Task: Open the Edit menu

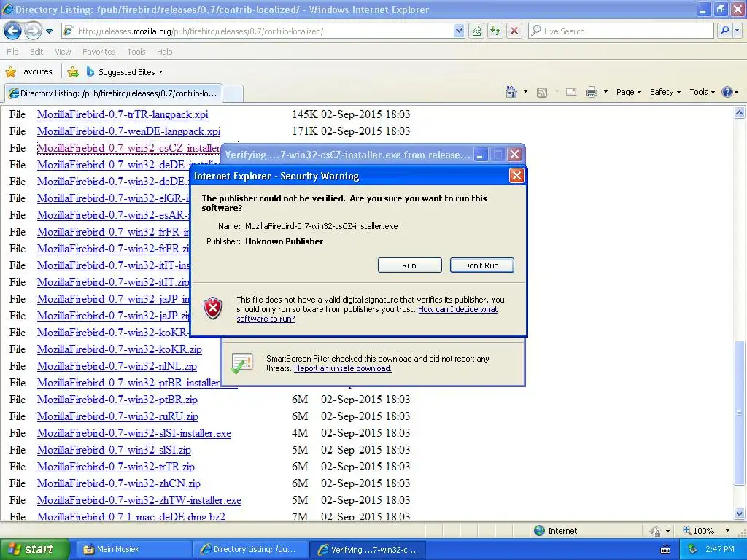Action: coord(36,52)
